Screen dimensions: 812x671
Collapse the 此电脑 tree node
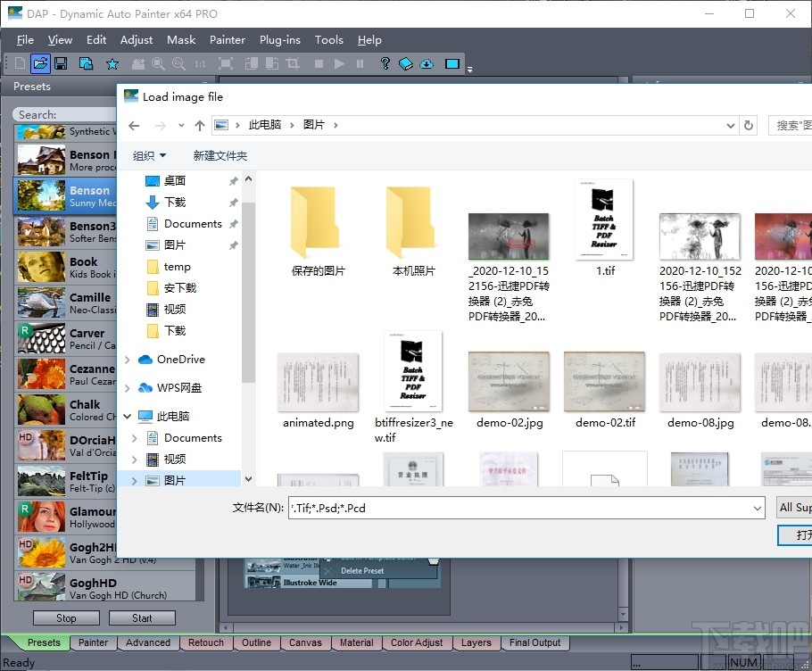click(127, 417)
